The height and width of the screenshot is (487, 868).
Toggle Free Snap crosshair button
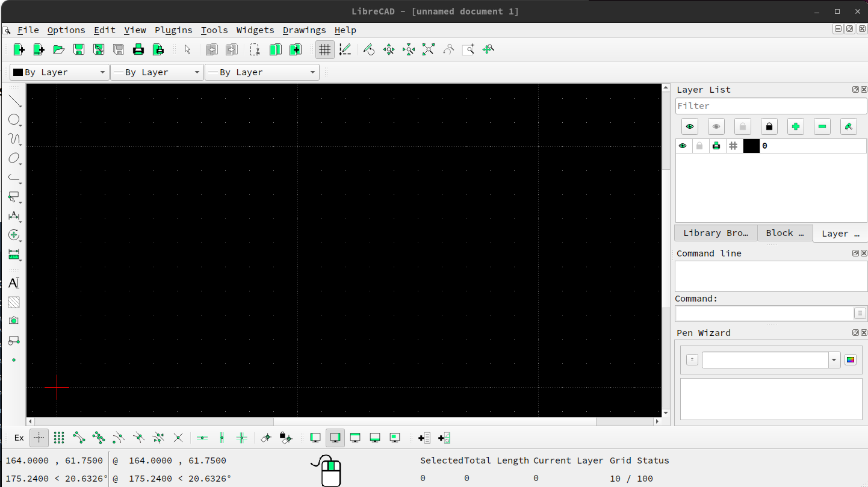pyautogui.click(x=39, y=438)
